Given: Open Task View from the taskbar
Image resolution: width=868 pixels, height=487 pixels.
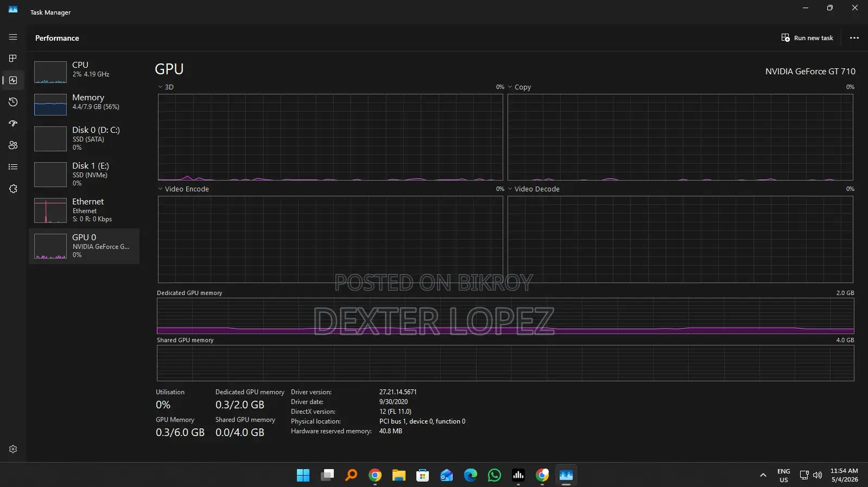Looking at the screenshot, I should pyautogui.click(x=327, y=476).
